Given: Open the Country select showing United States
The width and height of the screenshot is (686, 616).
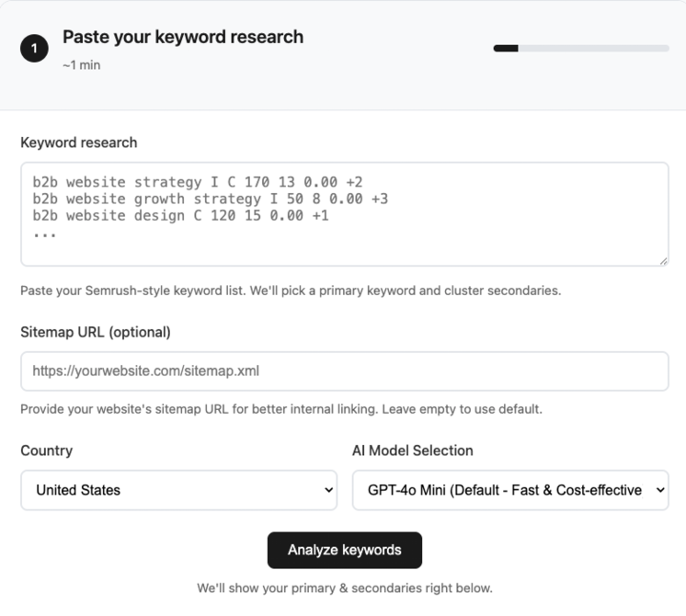Looking at the screenshot, I should click(x=178, y=490).
